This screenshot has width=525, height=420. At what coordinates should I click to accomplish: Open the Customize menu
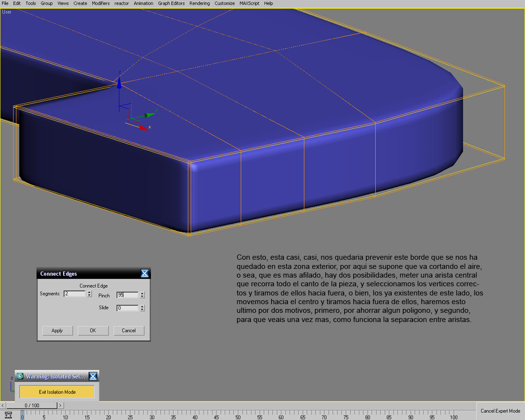pos(224,3)
